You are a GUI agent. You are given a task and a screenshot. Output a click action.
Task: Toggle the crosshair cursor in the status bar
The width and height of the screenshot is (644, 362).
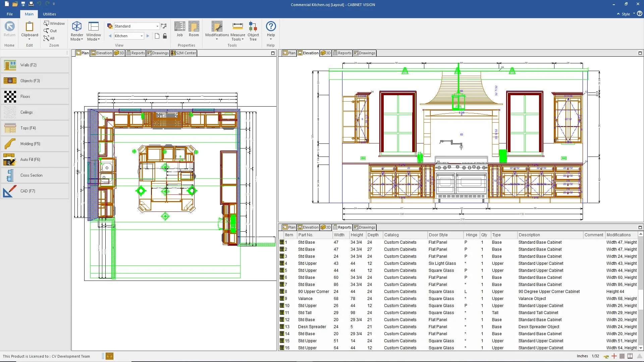coord(614,356)
